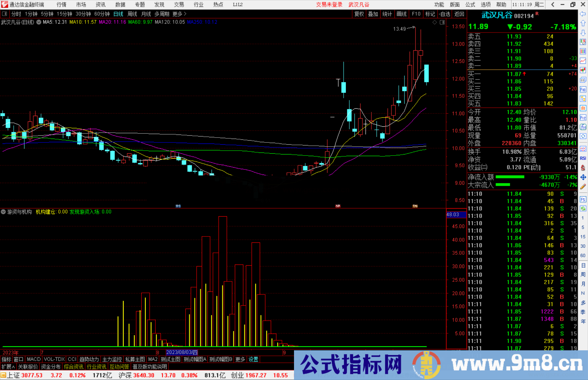Open F10 company info via sidebar icon
The image size is (588, 380).
tap(583, 89)
